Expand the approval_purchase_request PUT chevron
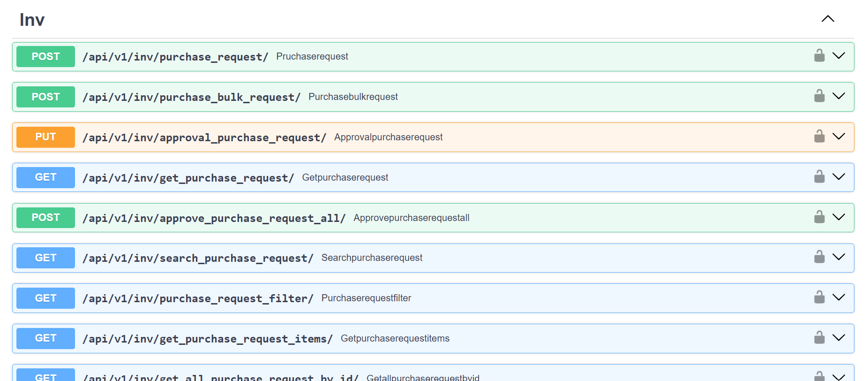 (838, 137)
